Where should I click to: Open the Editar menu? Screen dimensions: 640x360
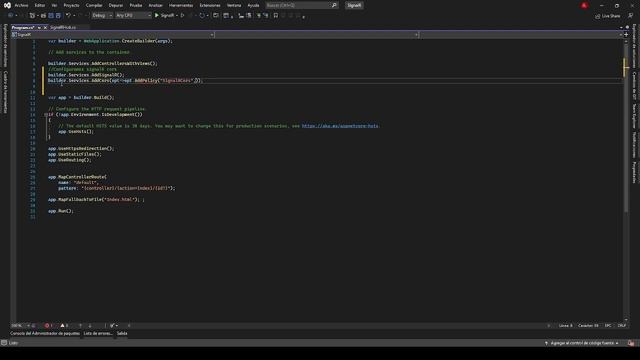40,5
